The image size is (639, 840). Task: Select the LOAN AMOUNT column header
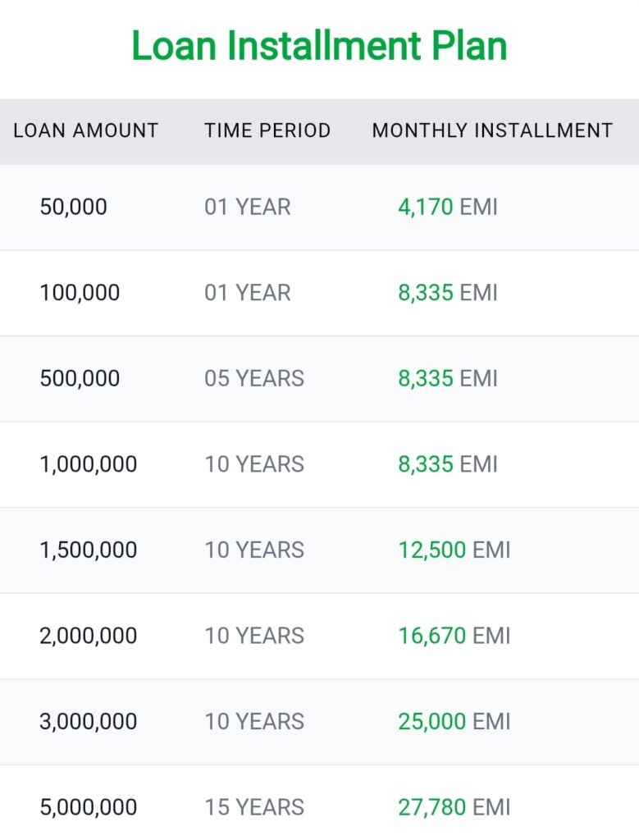click(x=86, y=130)
